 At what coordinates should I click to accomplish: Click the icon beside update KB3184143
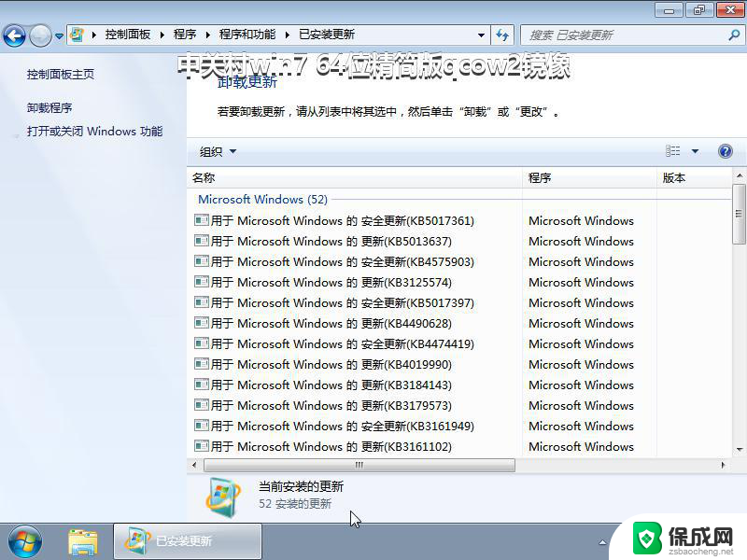tap(202, 384)
